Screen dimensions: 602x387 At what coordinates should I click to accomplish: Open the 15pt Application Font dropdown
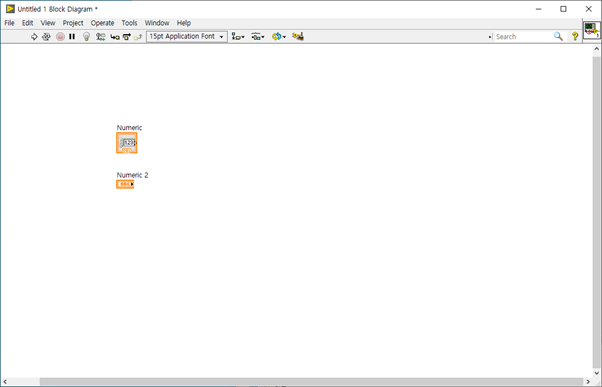187,36
